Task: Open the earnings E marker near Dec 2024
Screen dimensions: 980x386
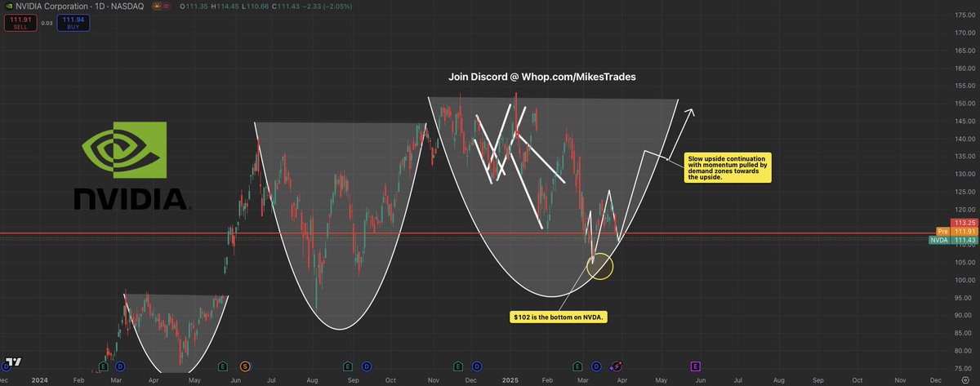Action: 457,366
